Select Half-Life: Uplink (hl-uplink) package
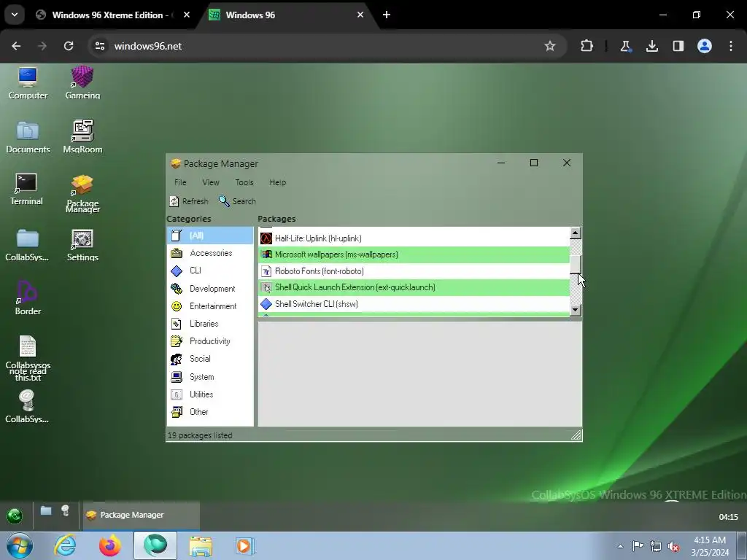Viewport: 747px width, 560px height. 414,238
